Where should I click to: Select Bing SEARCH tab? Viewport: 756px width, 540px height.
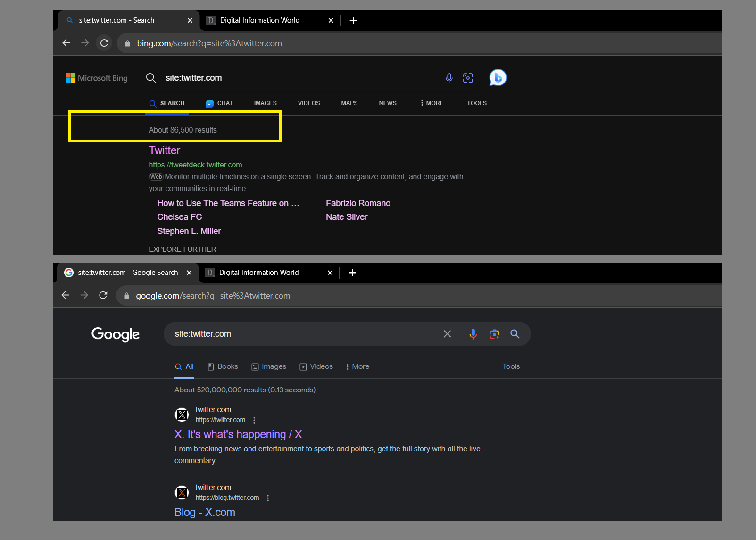point(167,103)
